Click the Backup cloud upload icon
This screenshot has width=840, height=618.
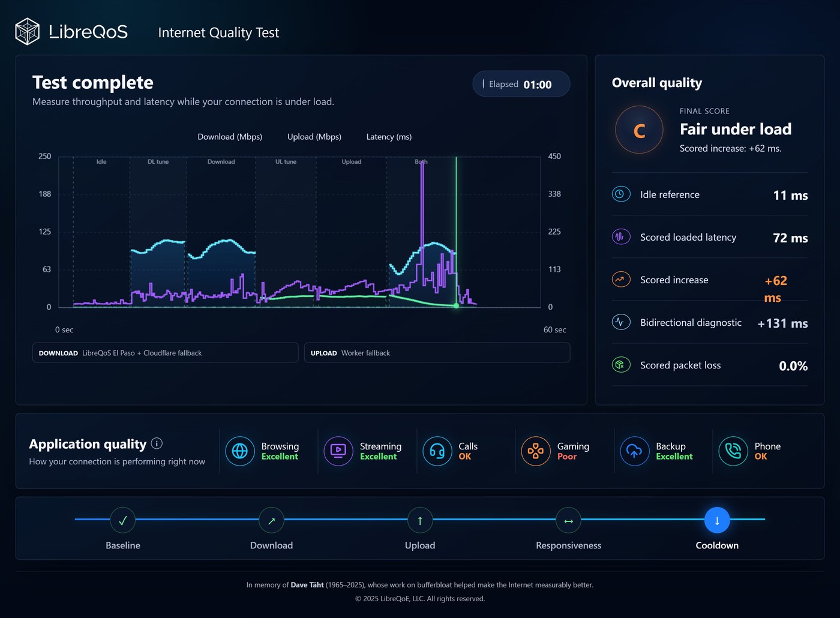[x=635, y=451]
